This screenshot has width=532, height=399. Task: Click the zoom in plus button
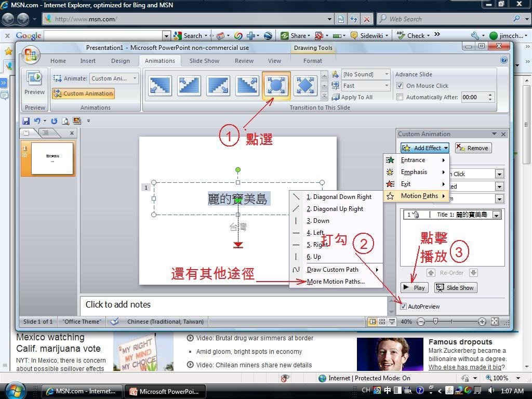pyautogui.click(x=482, y=322)
